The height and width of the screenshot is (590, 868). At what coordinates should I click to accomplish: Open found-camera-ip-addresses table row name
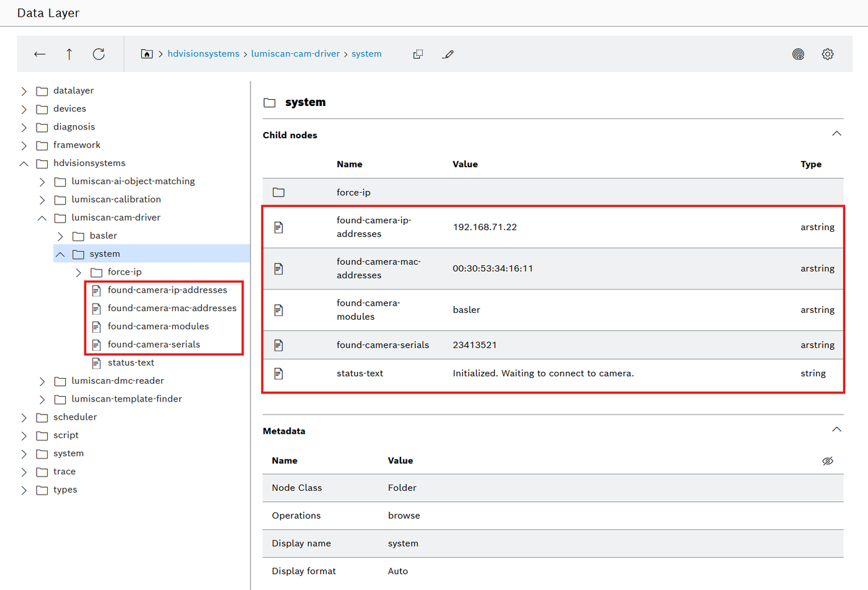click(x=374, y=227)
